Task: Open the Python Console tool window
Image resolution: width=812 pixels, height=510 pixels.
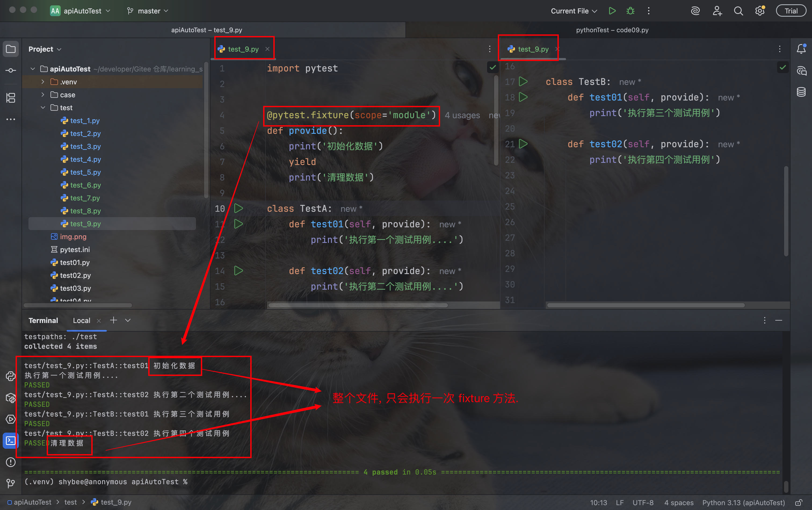Action: click(11, 376)
